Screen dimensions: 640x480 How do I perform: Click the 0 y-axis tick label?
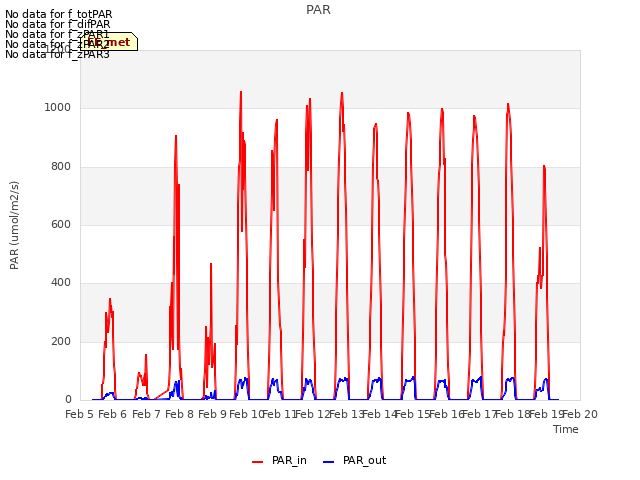click(x=68, y=400)
